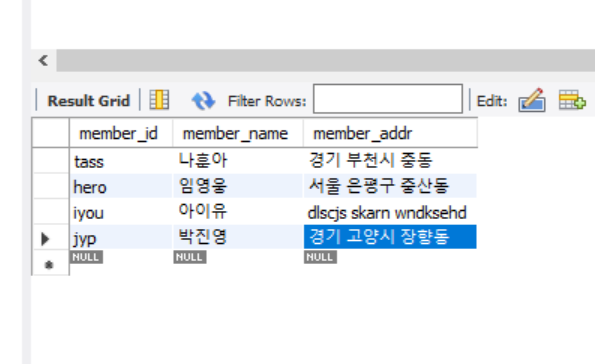The height and width of the screenshot is (364, 595).
Task: Click the current row arrow marker for jyp
Action: coord(46,239)
